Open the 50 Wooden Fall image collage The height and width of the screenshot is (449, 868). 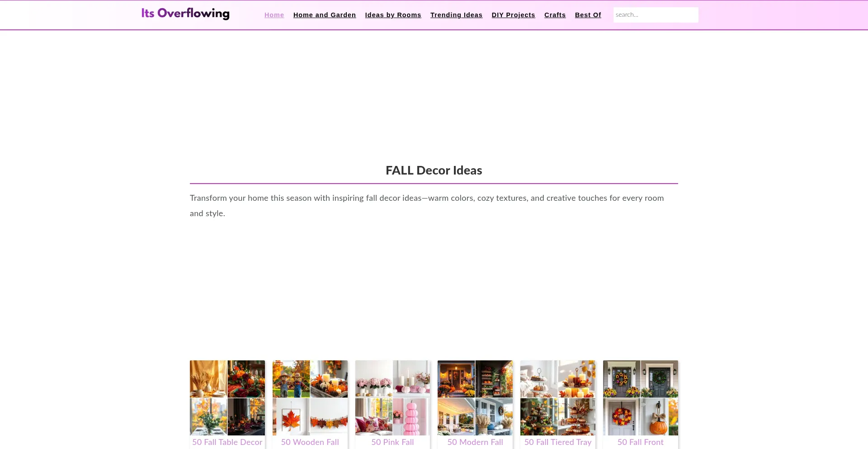310,398
